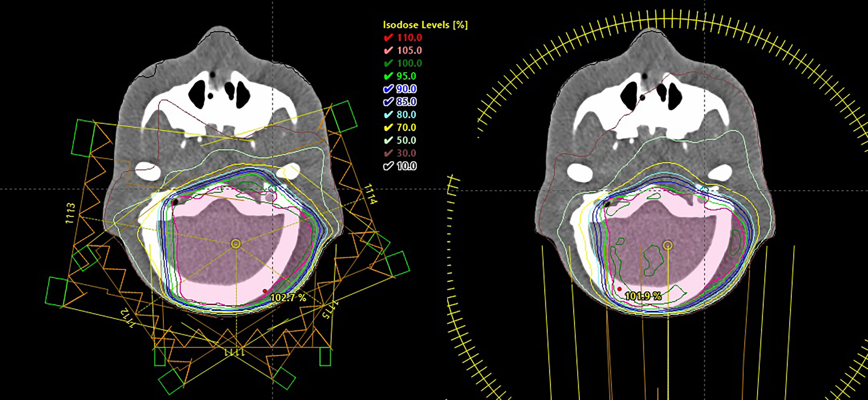
Task: Toggle the 95.0 isodose level checkmark
Action: click(389, 76)
